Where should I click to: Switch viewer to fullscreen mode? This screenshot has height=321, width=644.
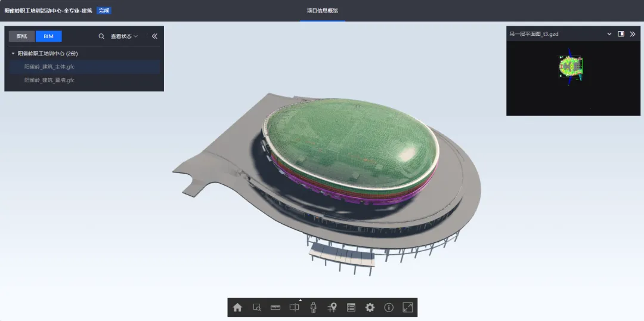407,307
